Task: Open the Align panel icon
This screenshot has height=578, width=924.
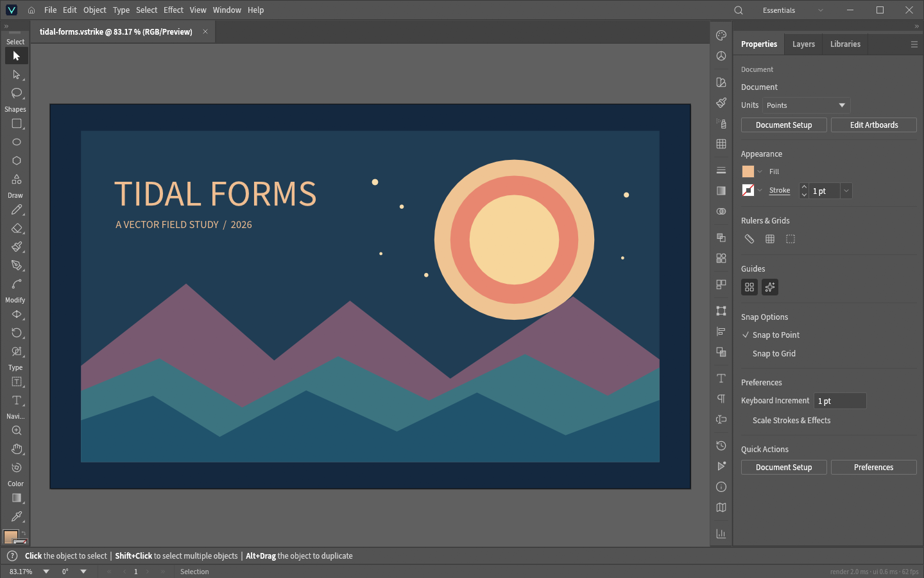Action: (721, 331)
